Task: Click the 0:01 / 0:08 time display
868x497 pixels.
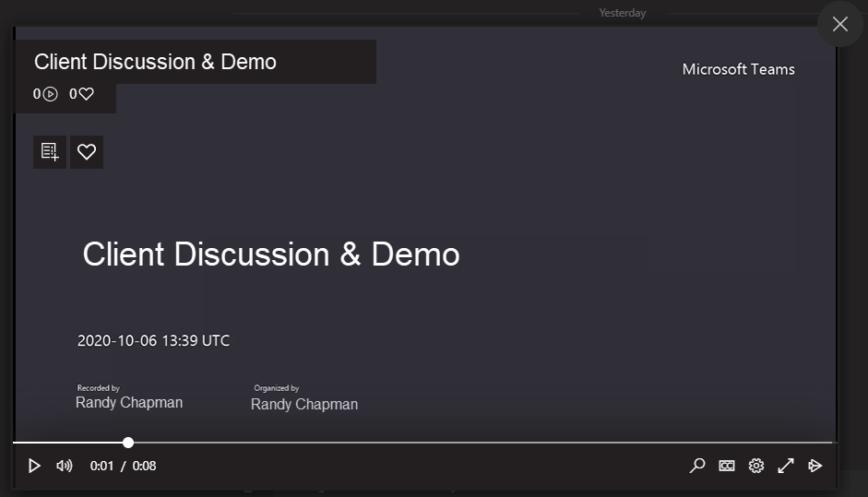Action: [x=123, y=466]
